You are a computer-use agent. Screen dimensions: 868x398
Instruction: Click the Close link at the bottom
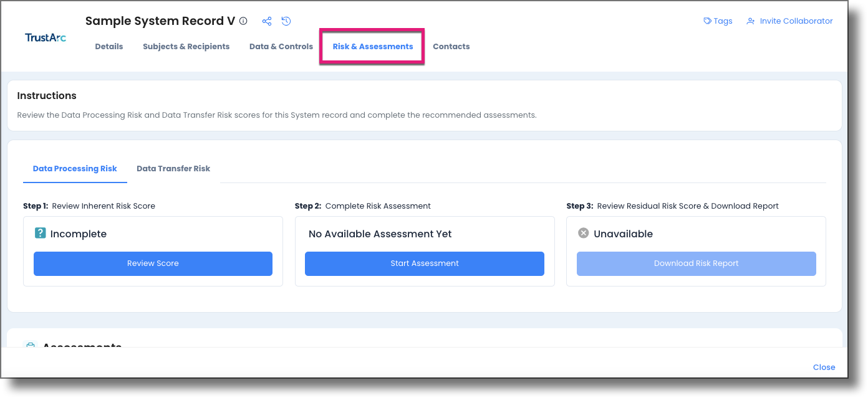pyautogui.click(x=824, y=367)
